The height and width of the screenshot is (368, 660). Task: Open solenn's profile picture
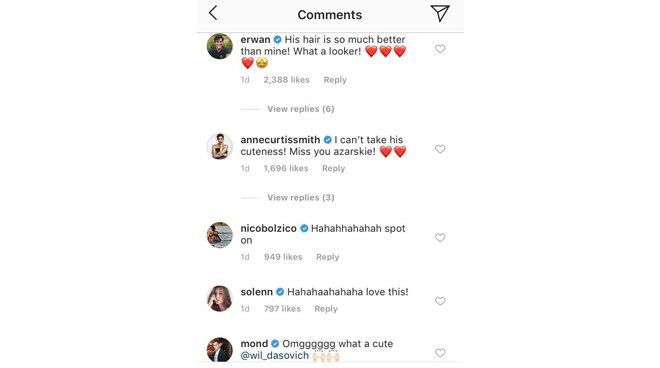219,299
